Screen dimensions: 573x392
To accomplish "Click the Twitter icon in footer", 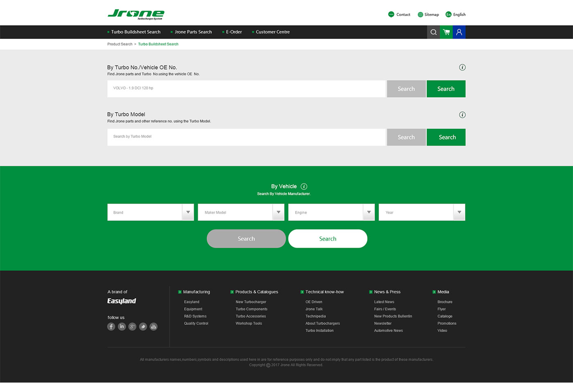I will [143, 327].
